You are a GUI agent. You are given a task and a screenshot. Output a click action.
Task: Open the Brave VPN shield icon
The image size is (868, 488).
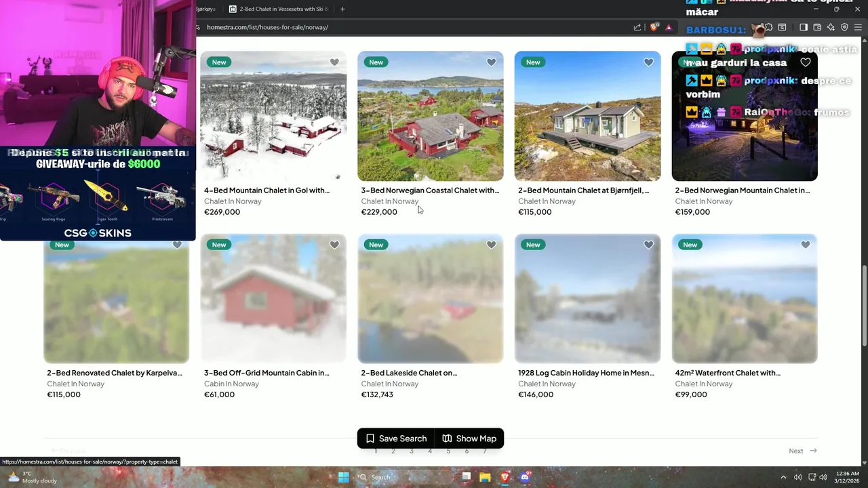point(844,27)
